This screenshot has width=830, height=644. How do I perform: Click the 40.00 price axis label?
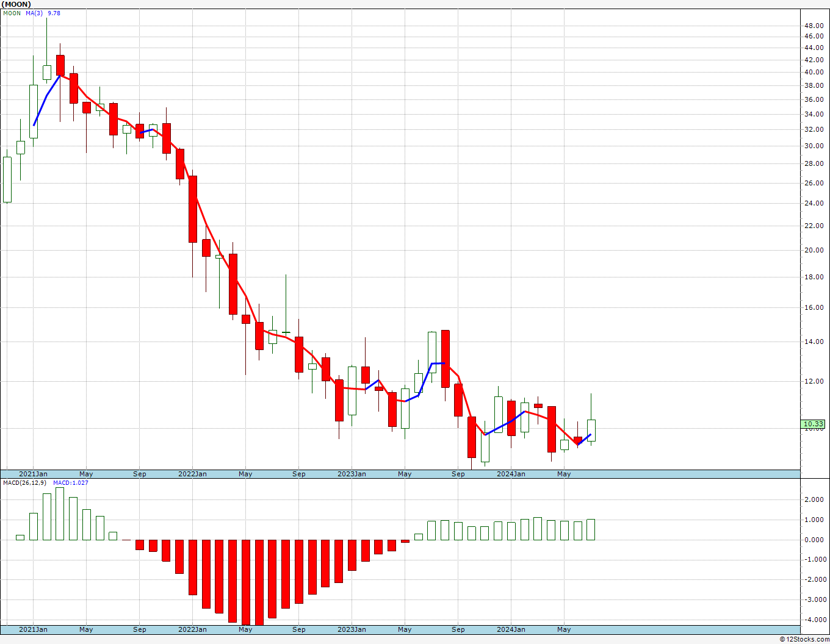[x=814, y=72]
